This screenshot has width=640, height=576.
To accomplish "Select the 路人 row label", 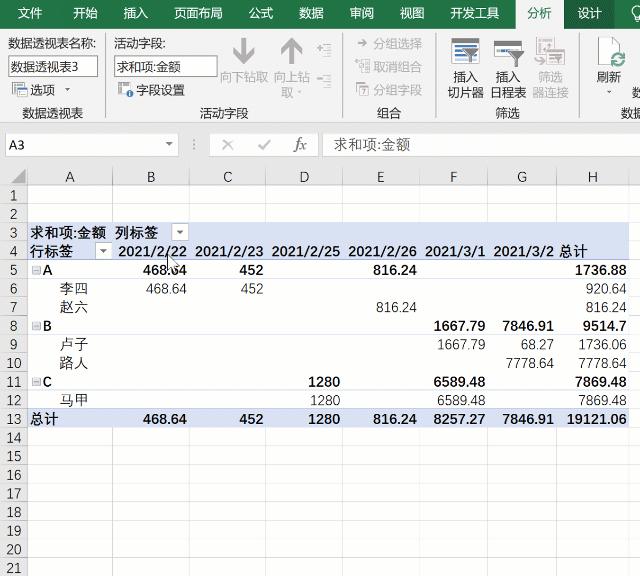I will 73,363.
